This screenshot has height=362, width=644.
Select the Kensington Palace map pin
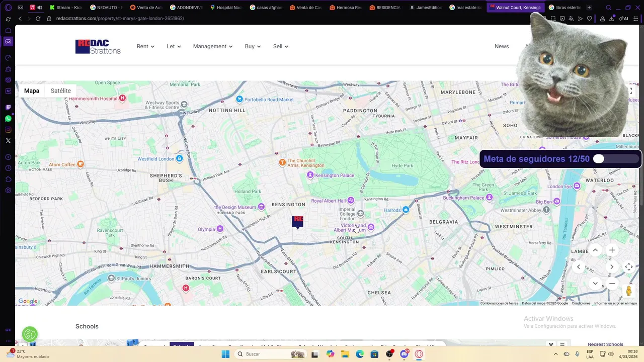310,175
